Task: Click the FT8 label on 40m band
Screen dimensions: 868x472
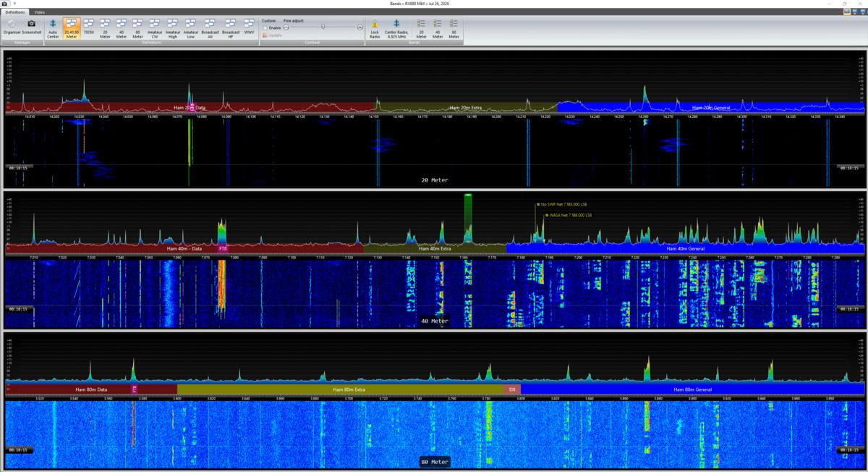Action: click(222, 248)
